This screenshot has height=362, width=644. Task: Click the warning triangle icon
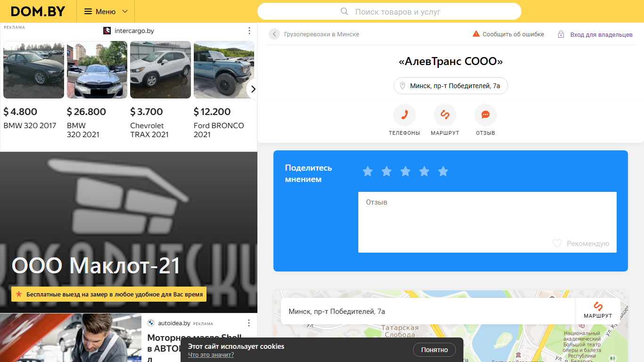click(476, 34)
